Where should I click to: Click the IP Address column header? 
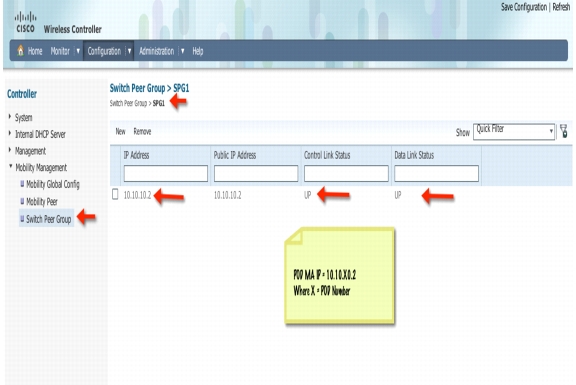point(136,155)
